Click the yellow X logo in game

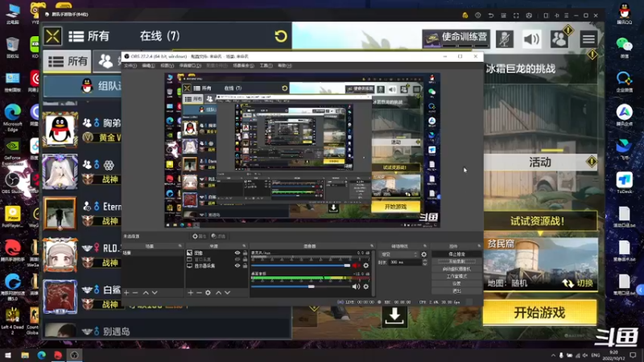(x=53, y=36)
